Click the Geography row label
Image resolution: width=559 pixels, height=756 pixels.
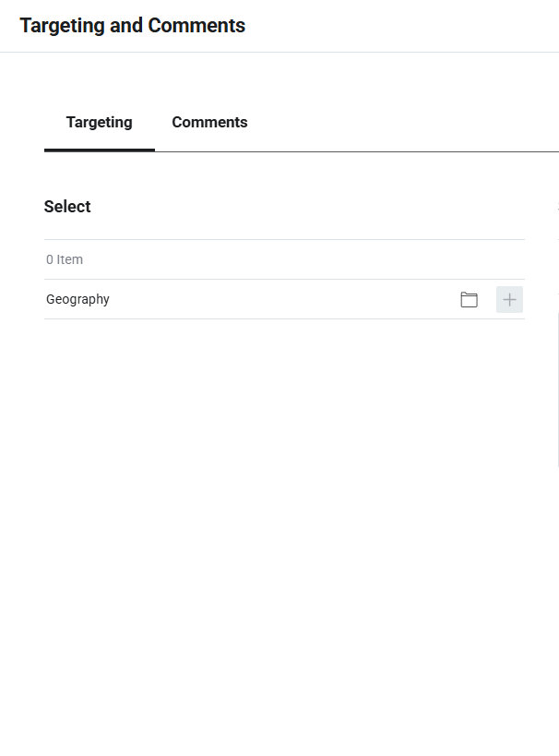pos(78,300)
